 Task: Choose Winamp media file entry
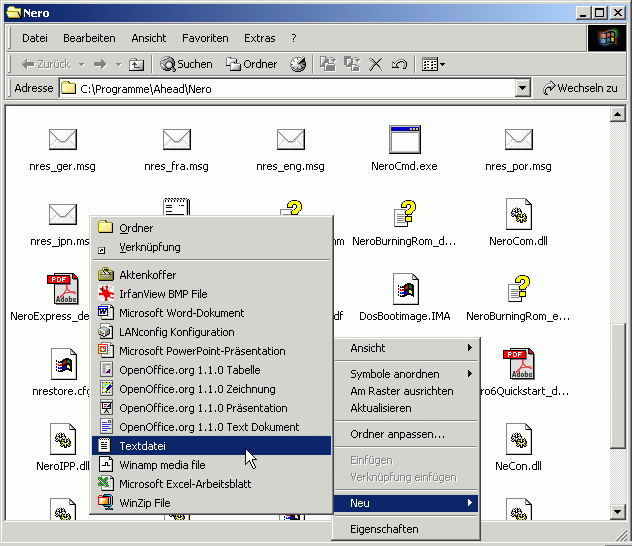point(212,465)
